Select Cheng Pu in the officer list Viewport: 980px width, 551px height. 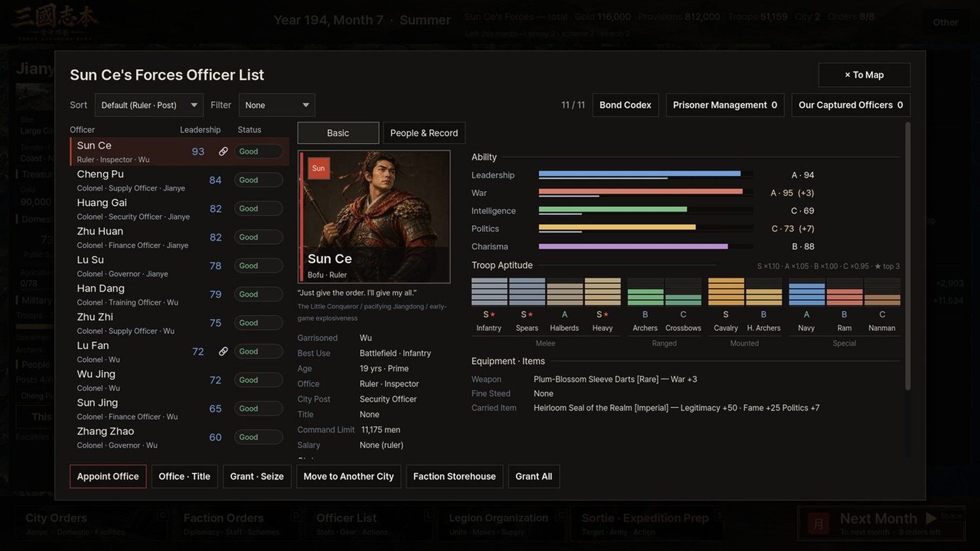[x=180, y=180]
